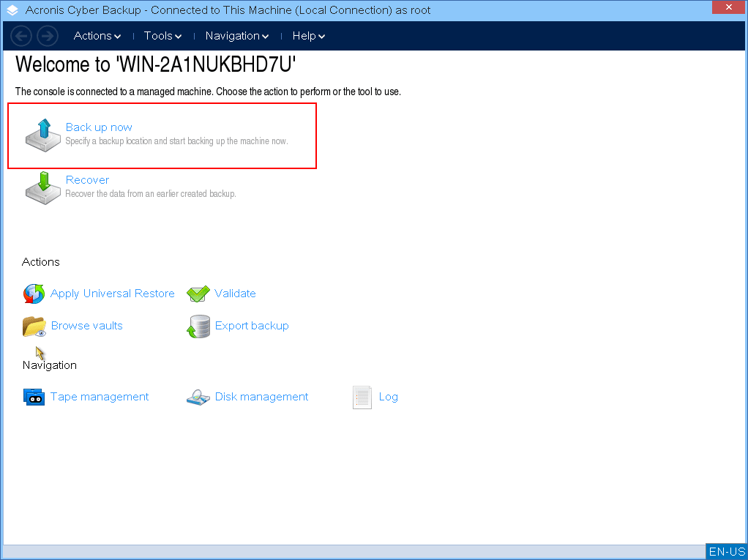
Task: Click the Log document icon
Action: pyautogui.click(x=362, y=397)
